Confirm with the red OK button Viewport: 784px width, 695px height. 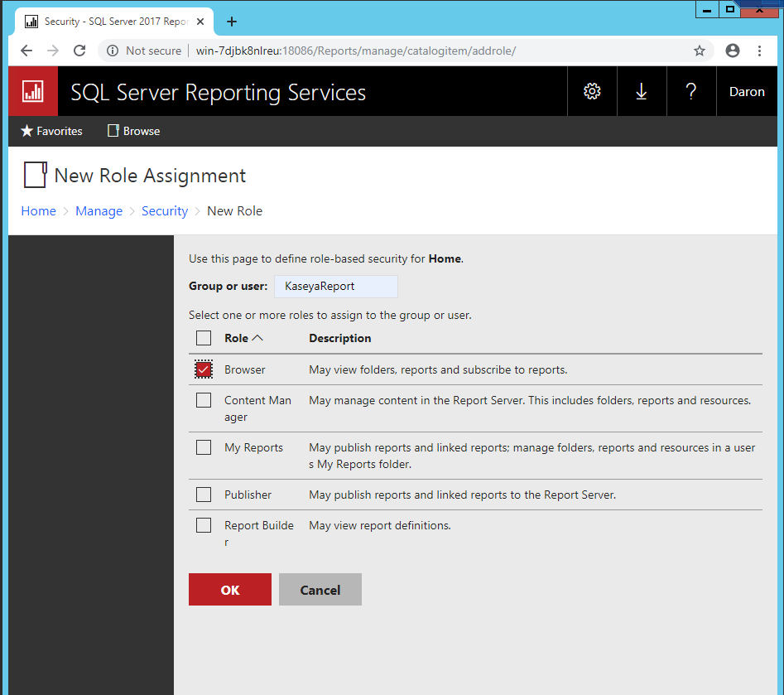click(230, 590)
